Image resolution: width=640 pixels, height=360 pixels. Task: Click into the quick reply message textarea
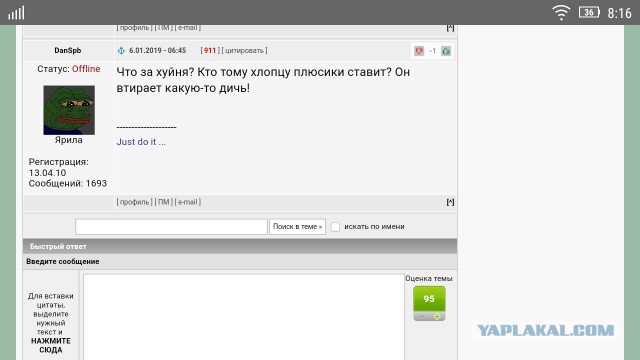pyautogui.click(x=244, y=317)
